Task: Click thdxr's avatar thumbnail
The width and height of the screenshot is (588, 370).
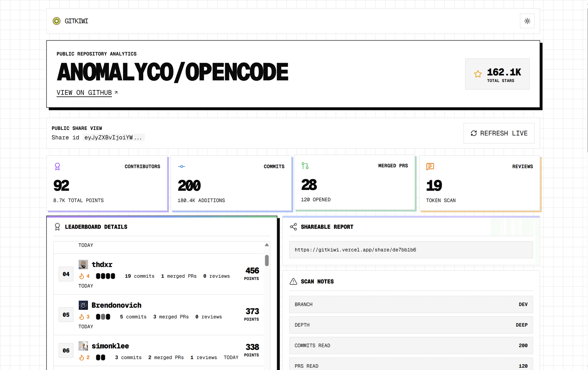Action: (x=83, y=264)
